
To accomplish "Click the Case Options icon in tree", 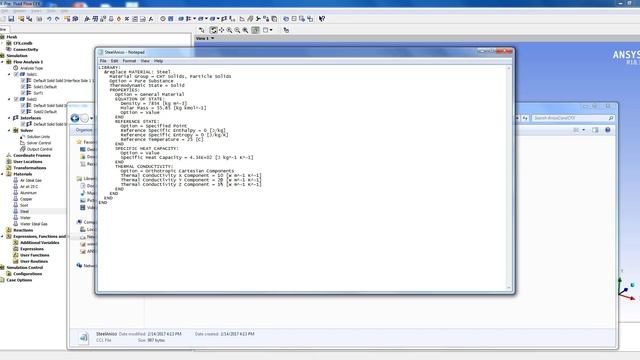I will pyautogui.click(x=2, y=280).
